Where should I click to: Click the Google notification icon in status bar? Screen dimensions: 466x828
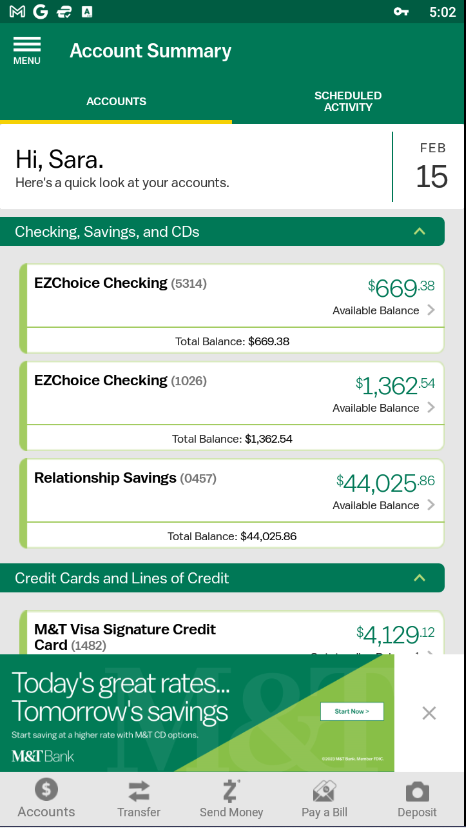click(41, 12)
